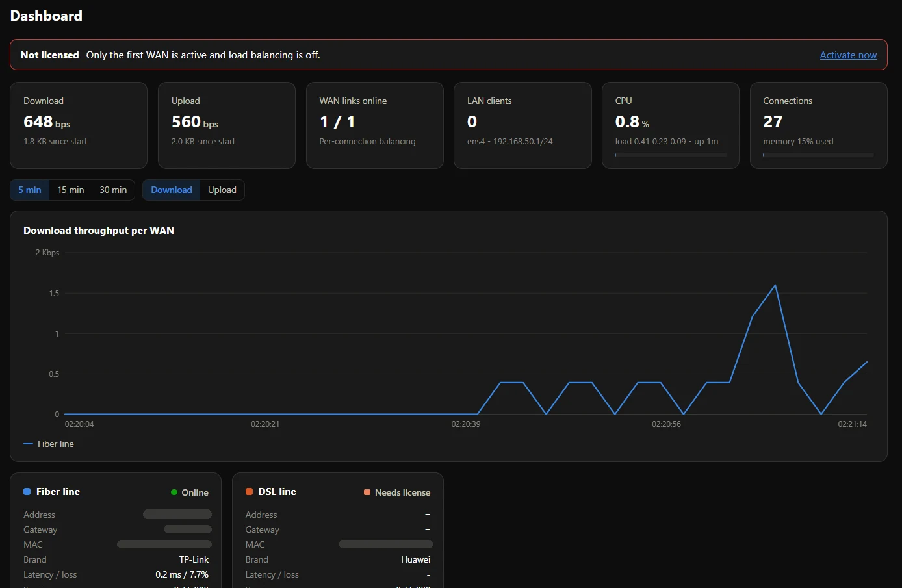Click the Needs license status indicator

click(x=397, y=492)
